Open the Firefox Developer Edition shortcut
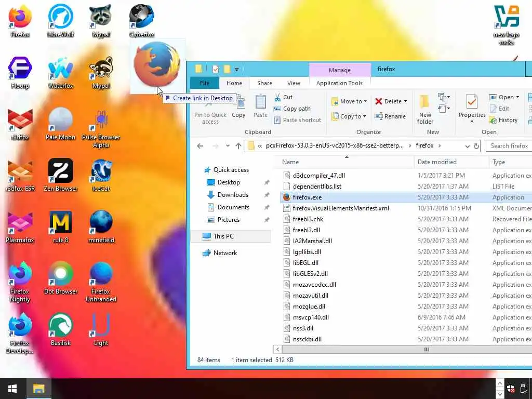The width and height of the screenshot is (532, 399). [20, 334]
